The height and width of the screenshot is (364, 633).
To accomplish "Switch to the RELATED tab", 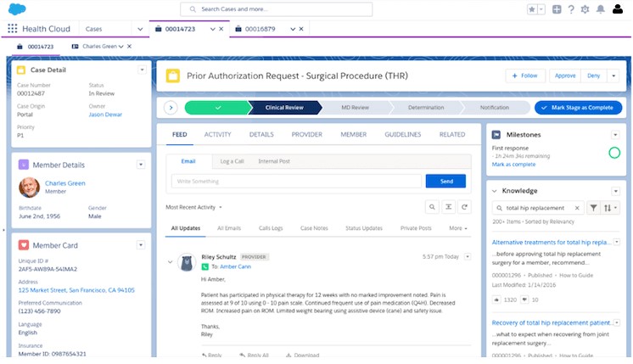I will pos(452,135).
